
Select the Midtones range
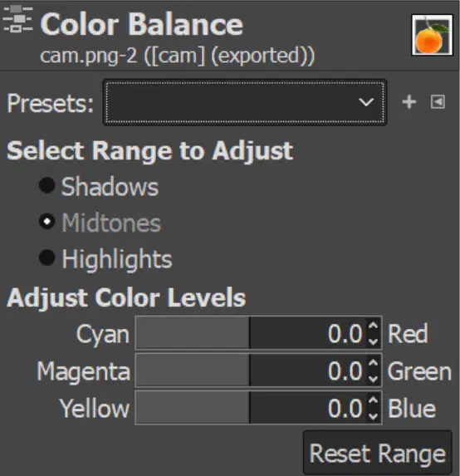click(100, 222)
